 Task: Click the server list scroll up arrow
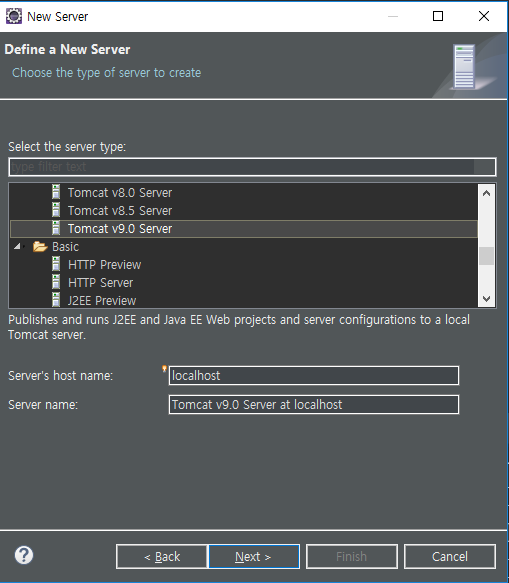point(486,193)
